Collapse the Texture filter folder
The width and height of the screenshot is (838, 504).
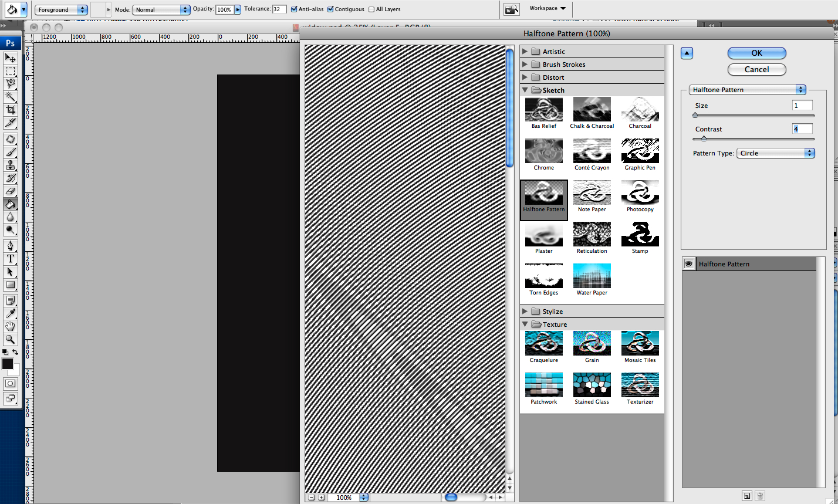(x=525, y=324)
